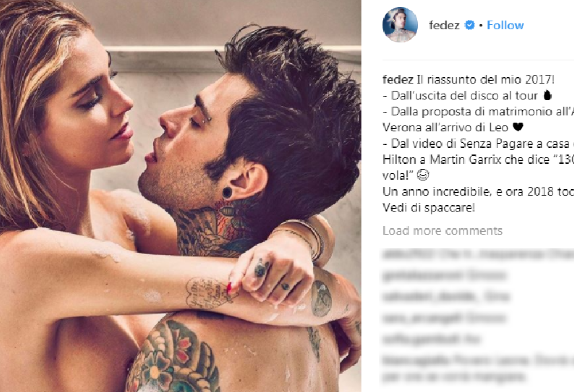
Task: Click the black heart emoji after 'Leo'
Action: [x=518, y=127]
